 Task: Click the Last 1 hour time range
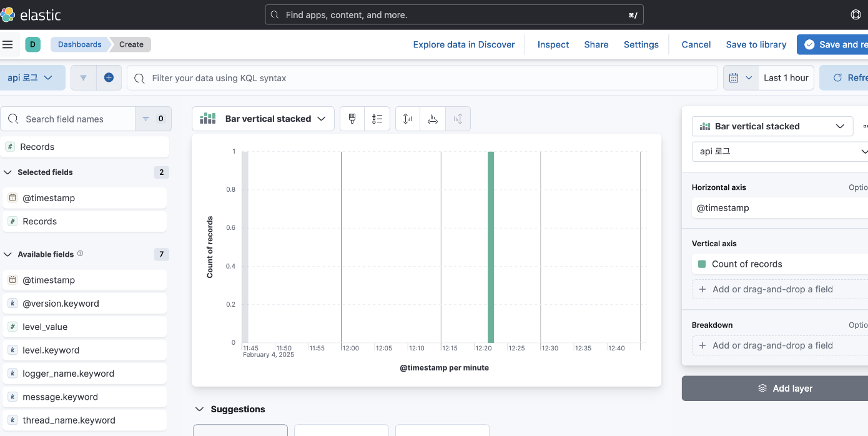[x=786, y=78]
